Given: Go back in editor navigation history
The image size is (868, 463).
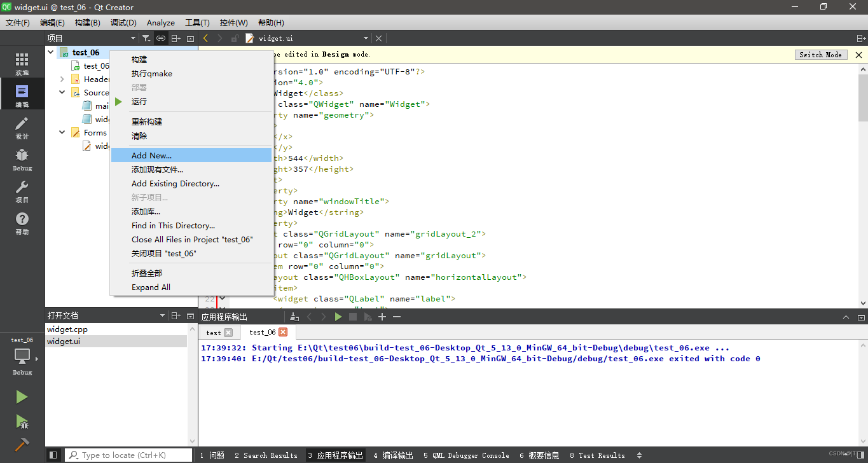Looking at the screenshot, I should (x=206, y=38).
